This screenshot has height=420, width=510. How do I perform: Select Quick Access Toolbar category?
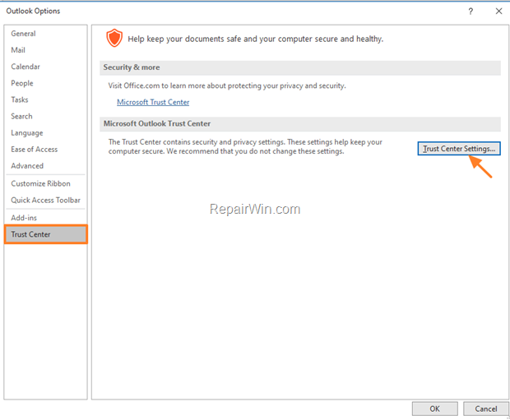click(45, 201)
